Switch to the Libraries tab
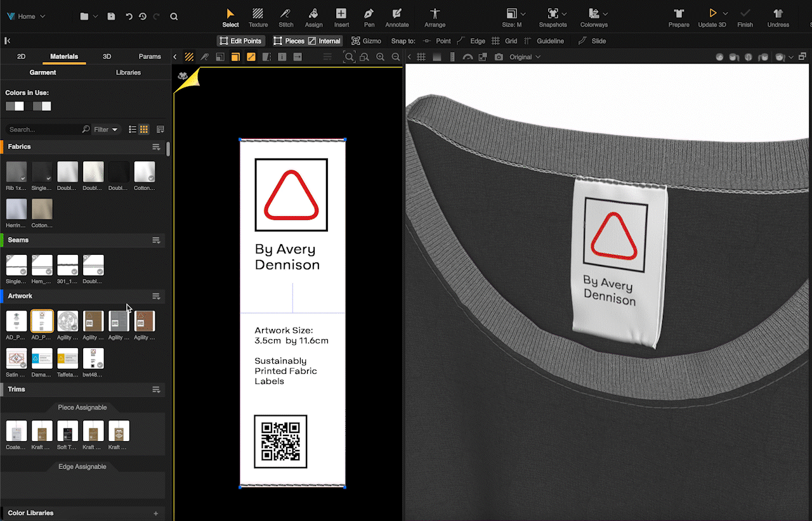This screenshot has height=521, width=812. [128, 72]
